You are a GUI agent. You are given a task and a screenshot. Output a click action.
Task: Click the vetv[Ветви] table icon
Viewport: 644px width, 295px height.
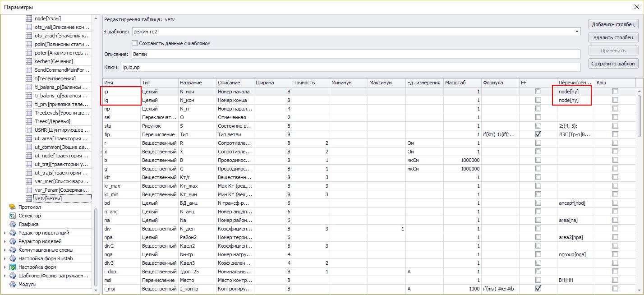click(29, 198)
